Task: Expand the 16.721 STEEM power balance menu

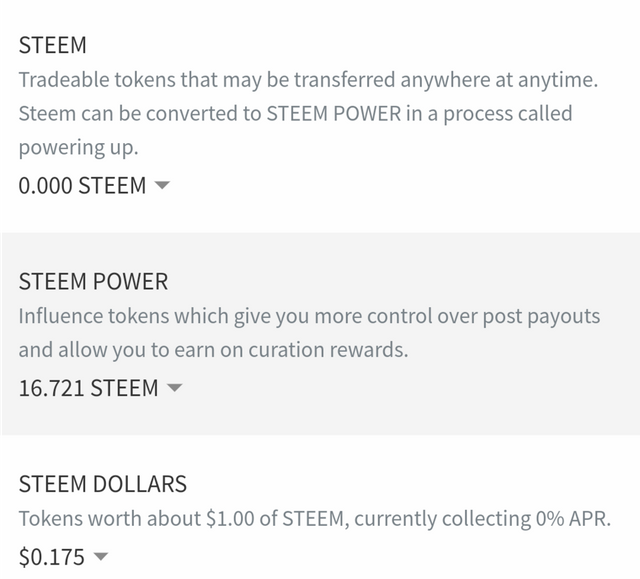Action: [100, 388]
